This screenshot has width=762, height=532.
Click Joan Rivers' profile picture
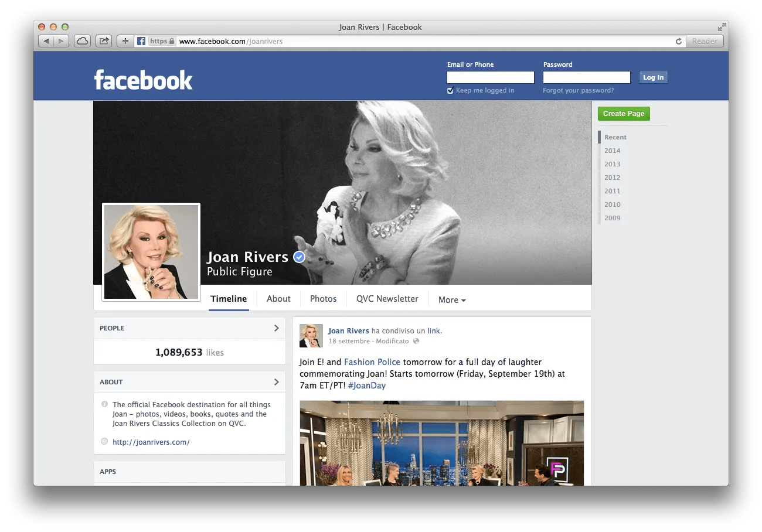pyautogui.click(x=151, y=252)
